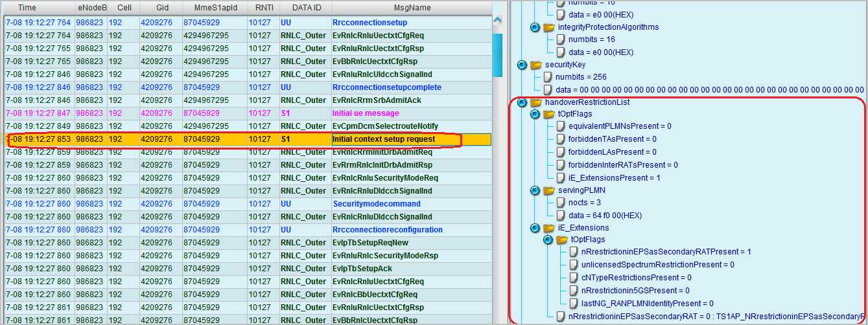Collapse the integrityProtectionAlgorithms node toggle
This screenshot has width=868, height=325.
pyautogui.click(x=535, y=27)
